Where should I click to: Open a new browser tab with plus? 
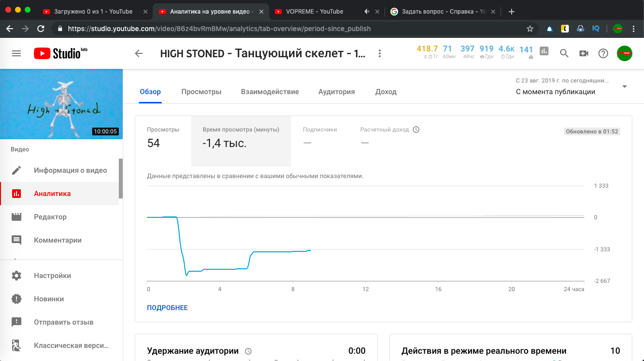pos(511,12)
